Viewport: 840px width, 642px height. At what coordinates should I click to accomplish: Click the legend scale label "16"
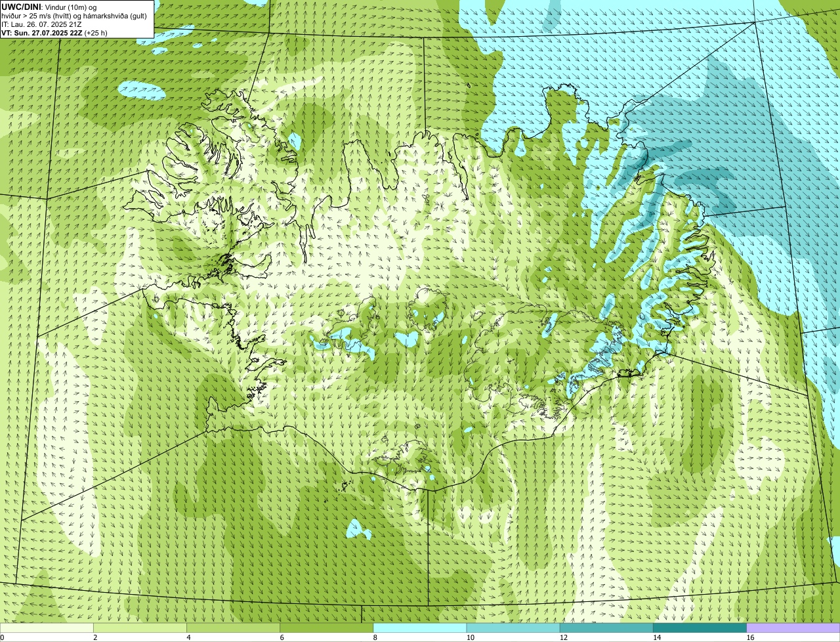tap(750, 637)
